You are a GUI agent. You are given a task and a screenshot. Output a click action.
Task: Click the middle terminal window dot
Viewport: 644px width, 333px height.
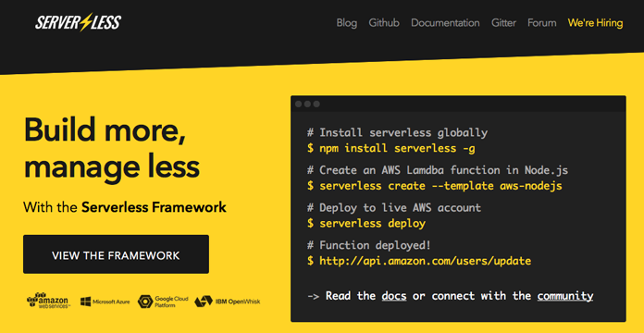click(307, 104)
